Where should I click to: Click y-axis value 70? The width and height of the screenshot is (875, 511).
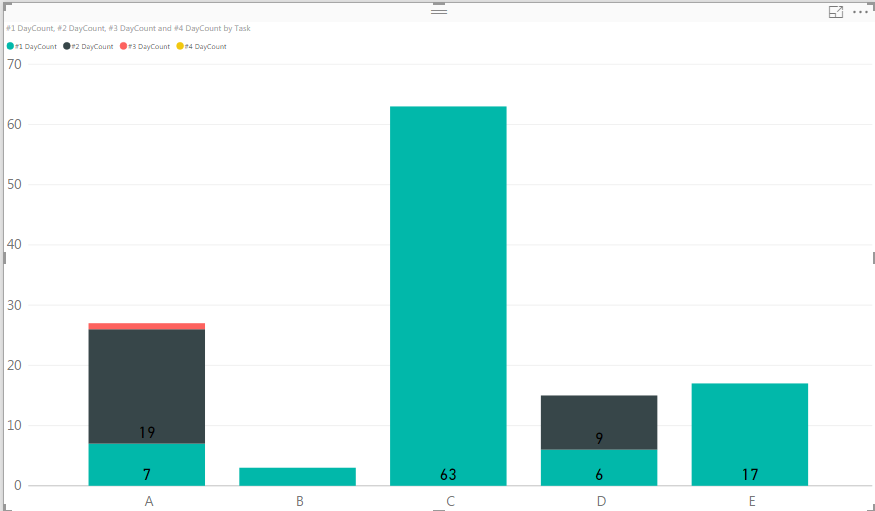point(14,64)
